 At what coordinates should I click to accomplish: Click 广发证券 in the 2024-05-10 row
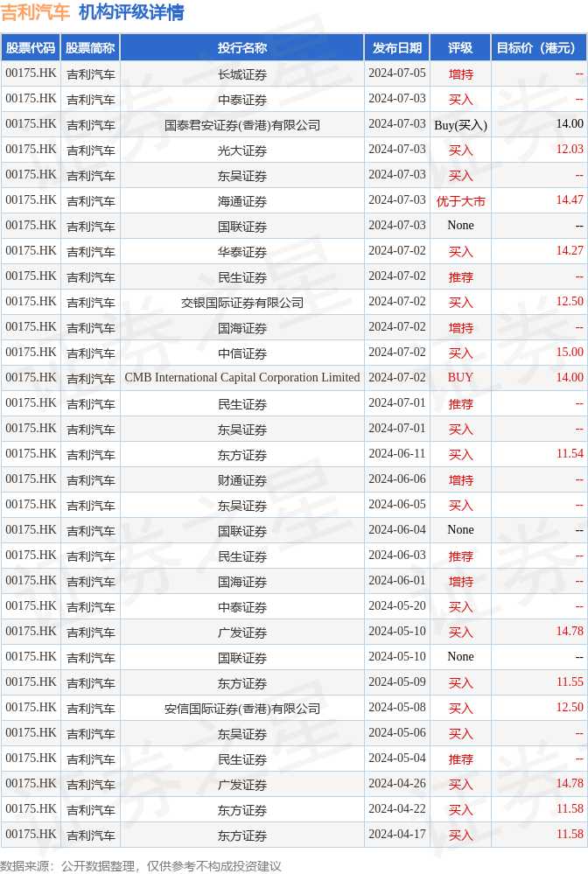241,633
